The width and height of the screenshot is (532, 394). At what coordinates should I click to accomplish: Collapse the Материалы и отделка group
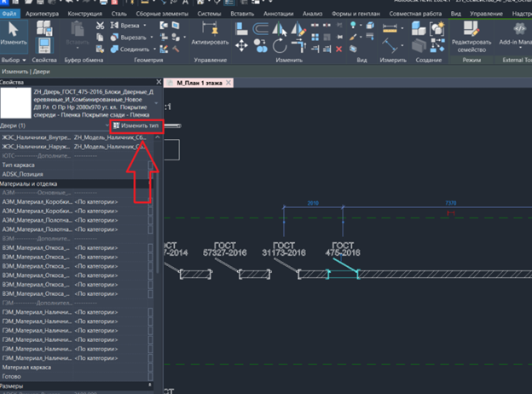tap(149, 183)
